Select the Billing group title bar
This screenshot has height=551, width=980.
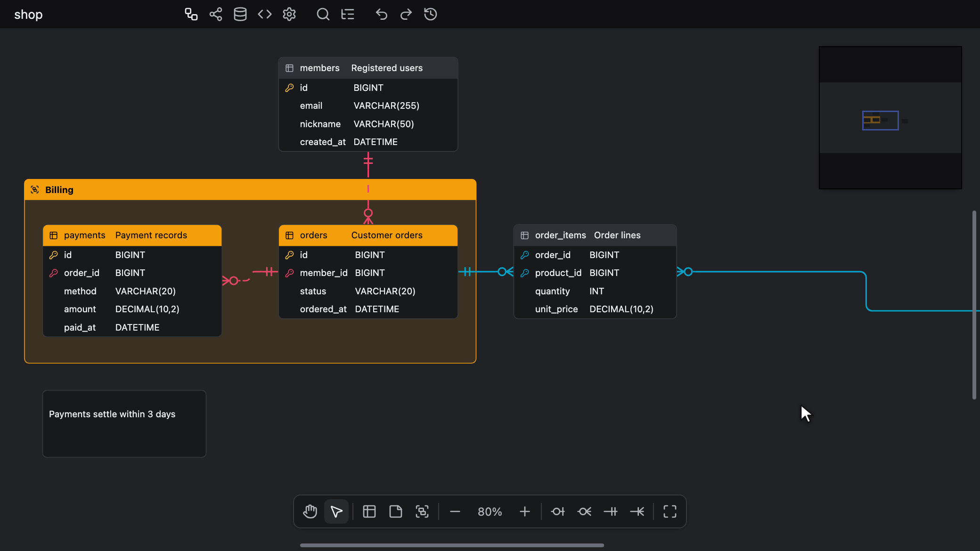[x=250, y=190]
